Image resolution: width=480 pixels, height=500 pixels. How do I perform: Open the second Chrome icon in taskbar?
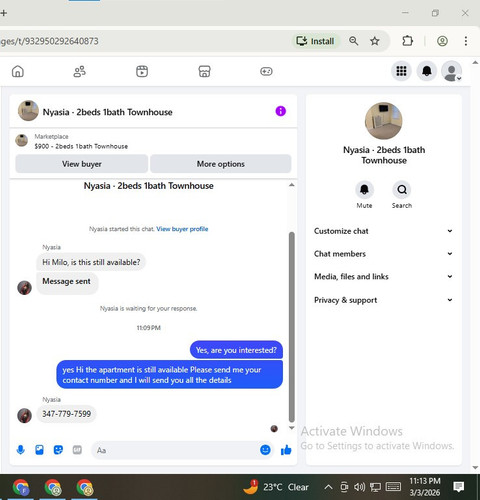click(x=53, y=487)
